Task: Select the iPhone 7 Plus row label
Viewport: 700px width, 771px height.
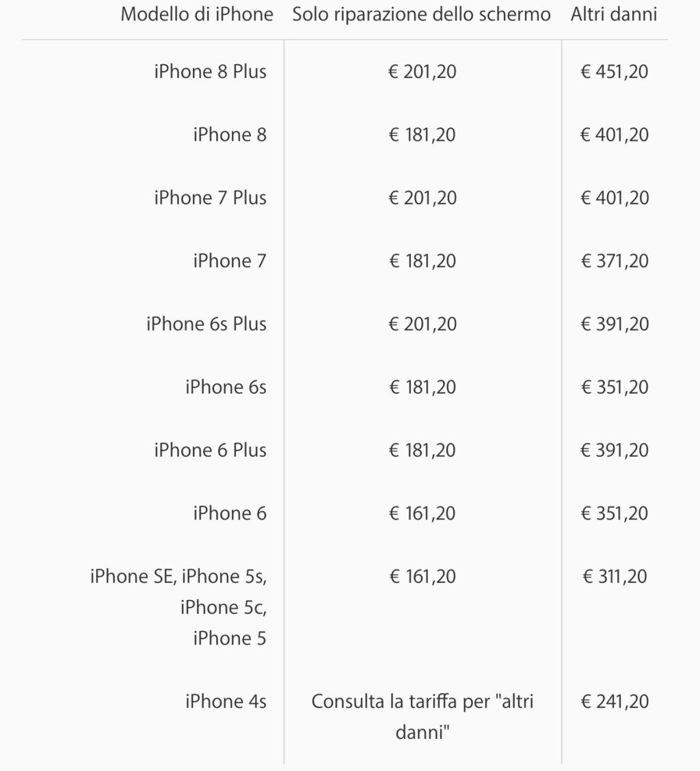Action: click(x=211, y=198)
